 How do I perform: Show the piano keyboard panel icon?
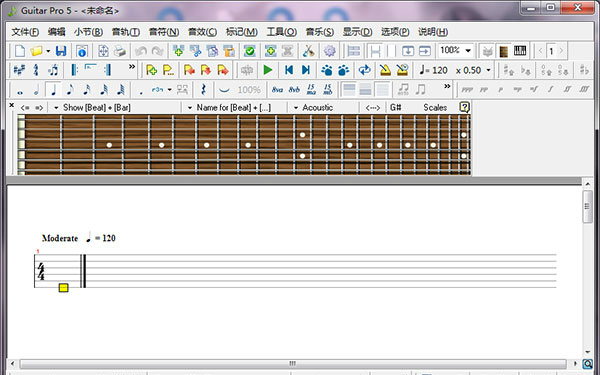coord(520,51)
